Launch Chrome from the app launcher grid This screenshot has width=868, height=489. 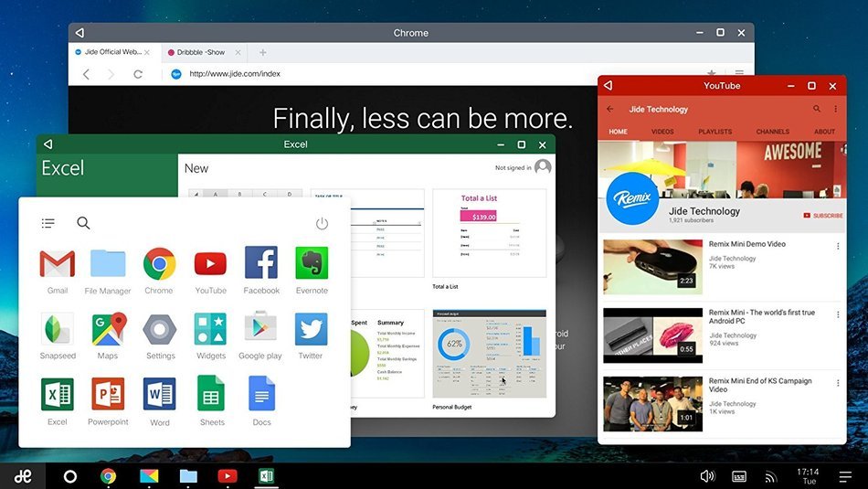[x=159, y=263]
